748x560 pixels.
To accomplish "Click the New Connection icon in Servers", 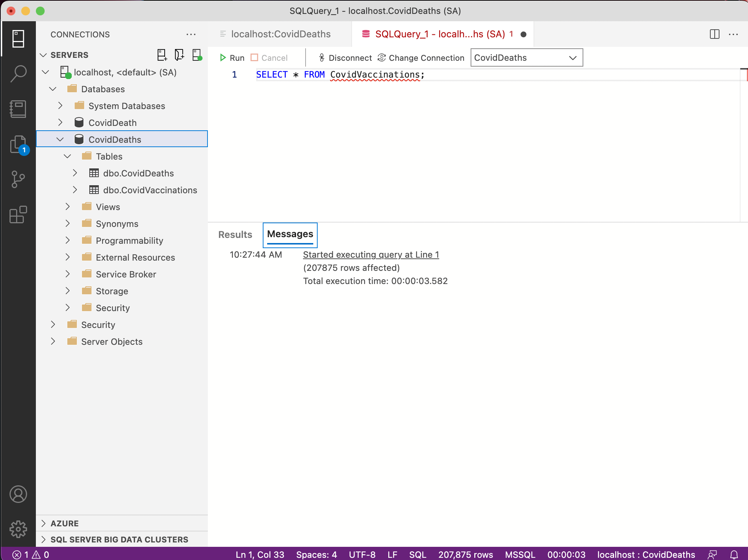I will tap(162, 55).
